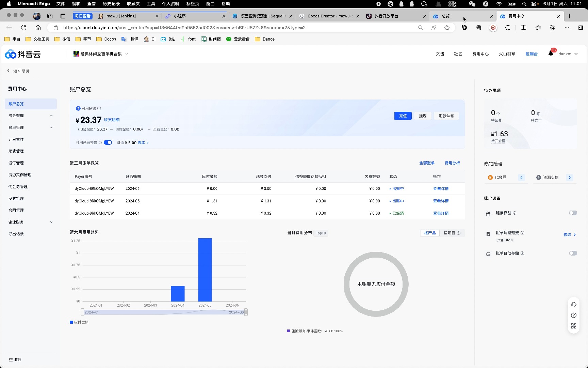The image size is (588, 368).
Task: View details for 2024-04 bill
Action: click(x=441, y=213)
